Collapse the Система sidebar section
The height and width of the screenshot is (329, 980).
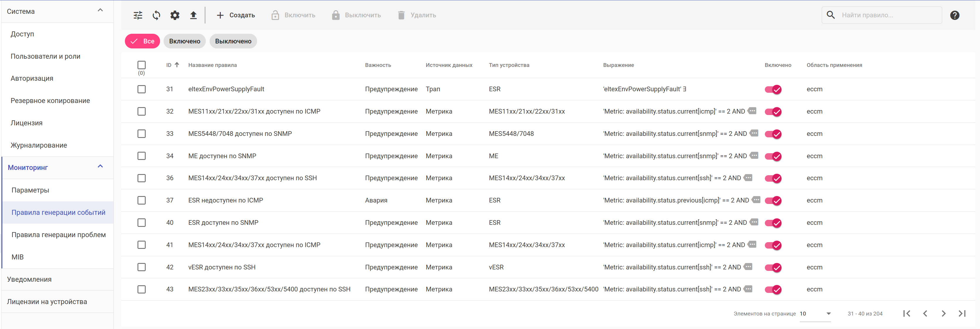pyautogui.click(x=101, y=10)
